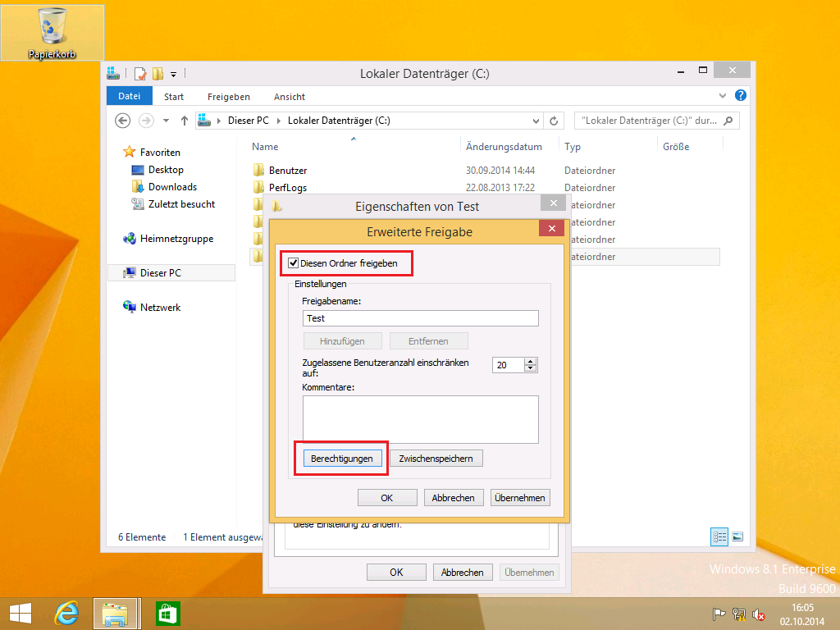Click the New folder icon in quick access toolbar
The height and width of the screenshot is (630, 840).
pyautogui.click(x=158, y=73)
